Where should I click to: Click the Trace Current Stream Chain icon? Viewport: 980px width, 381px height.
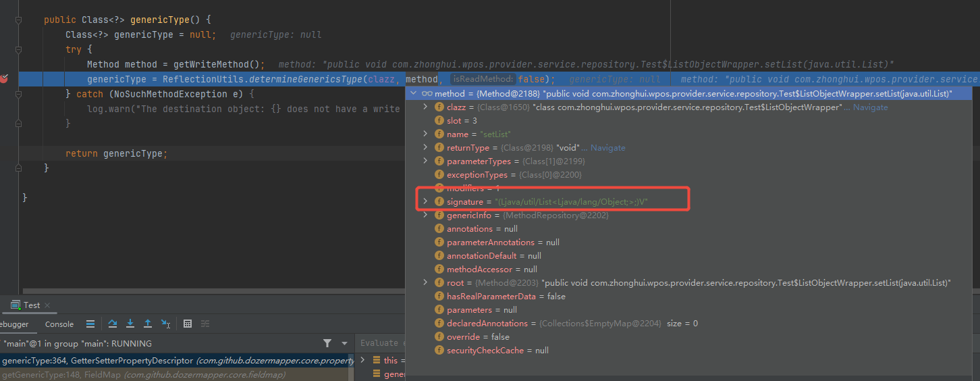pyautogui.click(x=205, y=324)
